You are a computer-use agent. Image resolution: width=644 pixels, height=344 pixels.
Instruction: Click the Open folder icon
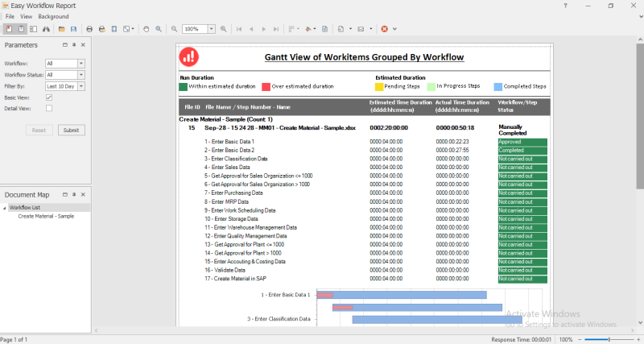coord(62,29)
